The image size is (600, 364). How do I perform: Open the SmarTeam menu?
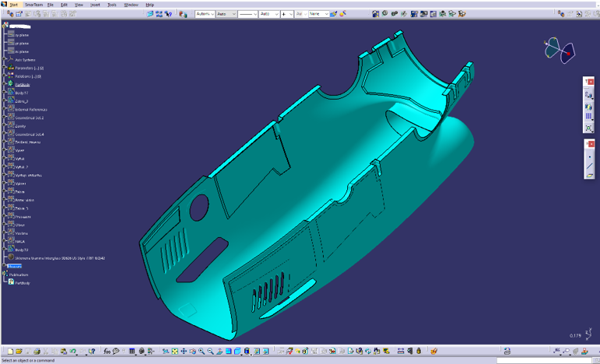[x=34, y=5]
